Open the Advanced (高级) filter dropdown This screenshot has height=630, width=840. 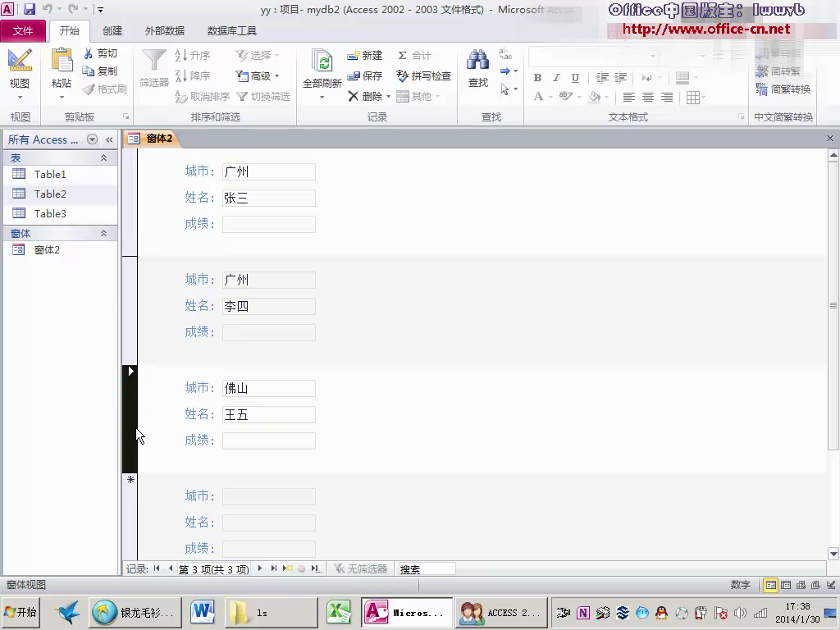[258, 76]
